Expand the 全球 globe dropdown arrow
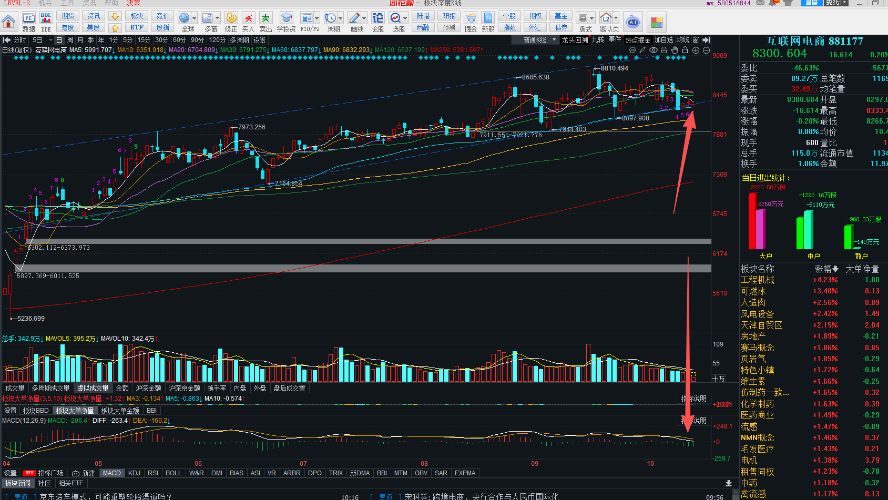The height and width of the screenshot is (500, 888). tap(194, 18)
